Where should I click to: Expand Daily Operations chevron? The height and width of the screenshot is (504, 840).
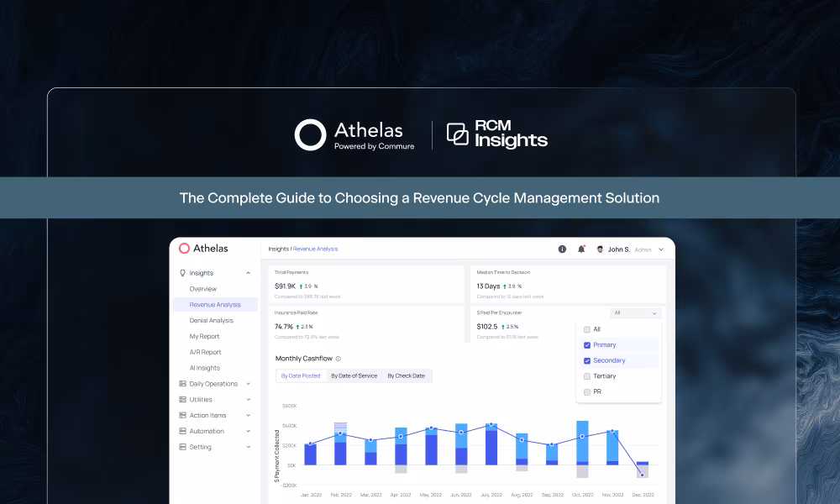point(248,384)
